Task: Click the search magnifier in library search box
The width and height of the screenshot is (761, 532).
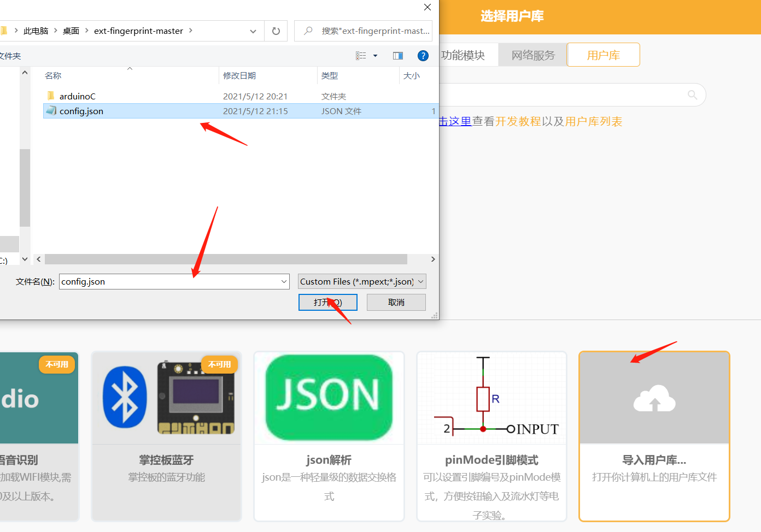Action: [692, 95]
